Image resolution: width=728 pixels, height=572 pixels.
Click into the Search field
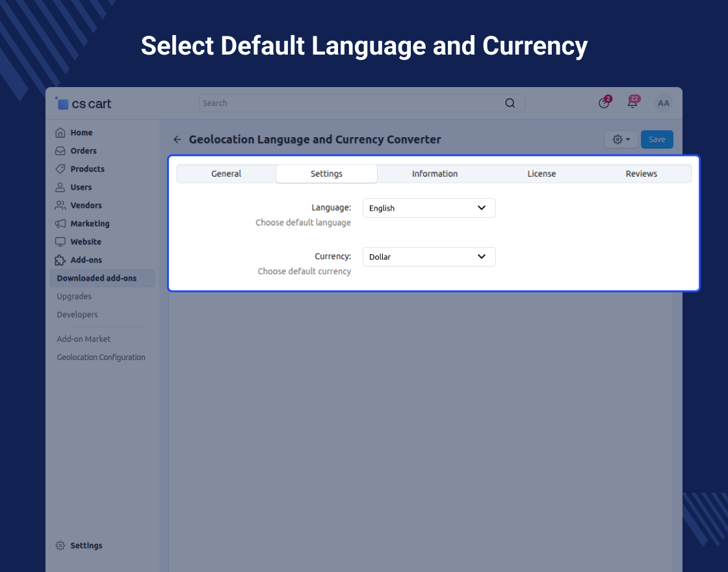coord(351,103)
